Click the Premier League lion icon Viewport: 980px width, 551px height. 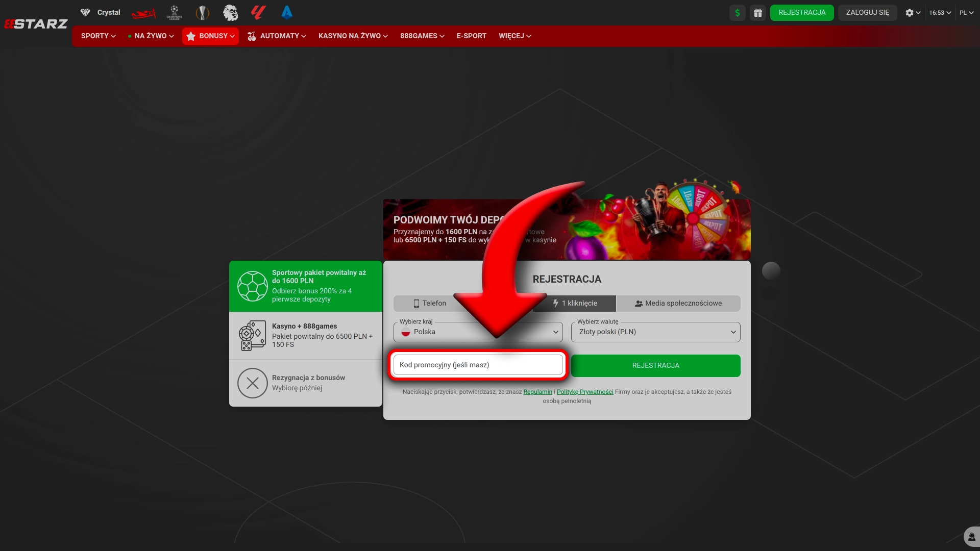231,13
